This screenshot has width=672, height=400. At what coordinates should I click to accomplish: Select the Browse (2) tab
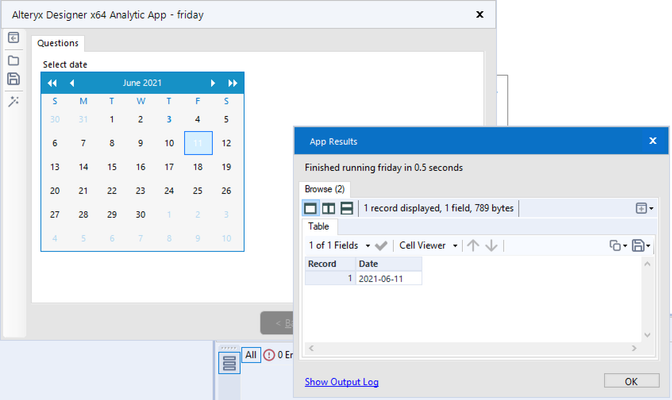(x=324, y=189)
